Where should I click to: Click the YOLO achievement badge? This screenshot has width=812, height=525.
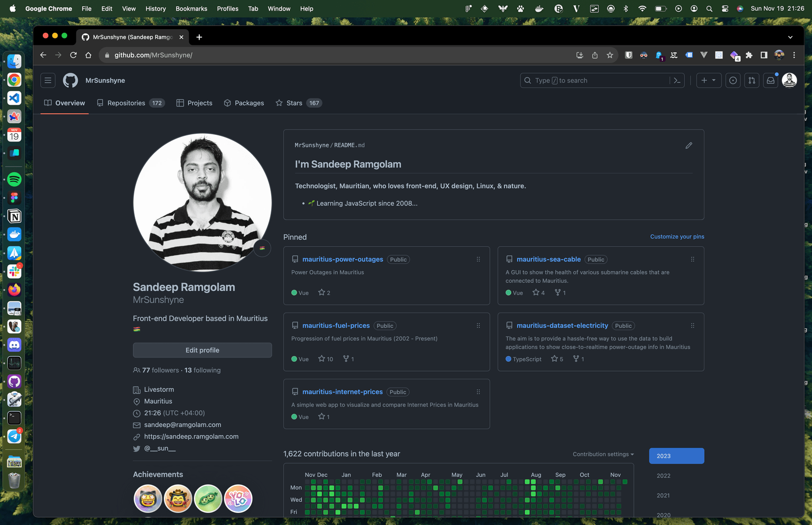point(238,499)
